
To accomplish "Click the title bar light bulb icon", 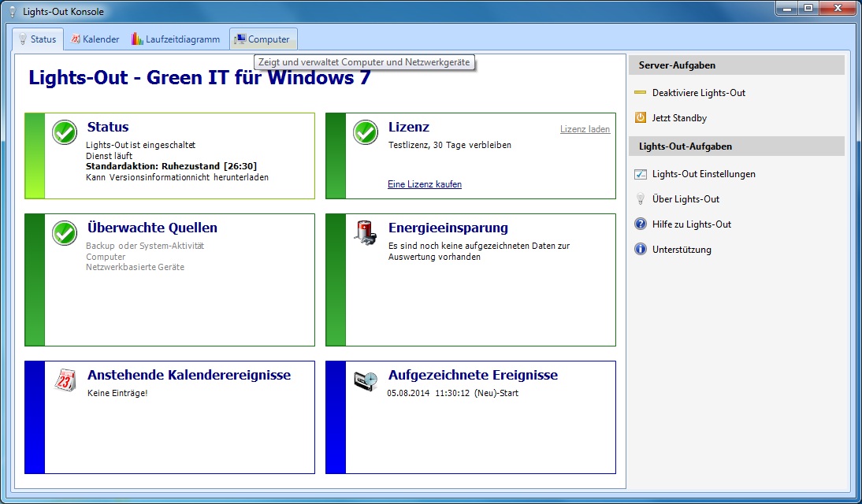I will (x=13, y=12).
